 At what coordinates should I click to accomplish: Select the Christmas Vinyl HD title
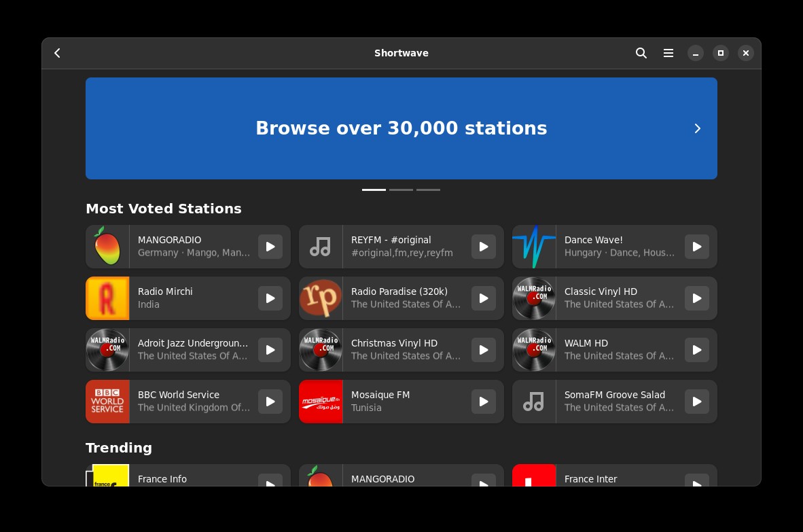coord(394,344)
